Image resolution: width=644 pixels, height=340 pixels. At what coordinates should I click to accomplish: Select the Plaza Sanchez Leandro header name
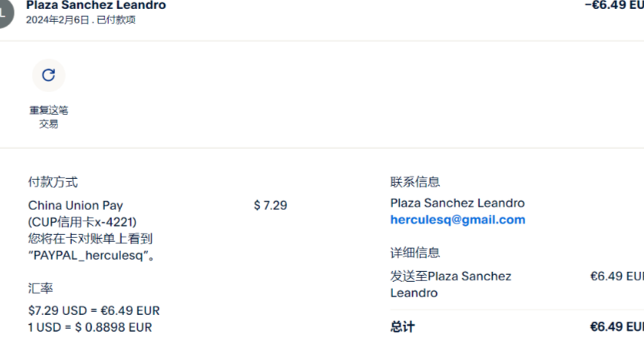pyautogui.click(x=96, y=5)
